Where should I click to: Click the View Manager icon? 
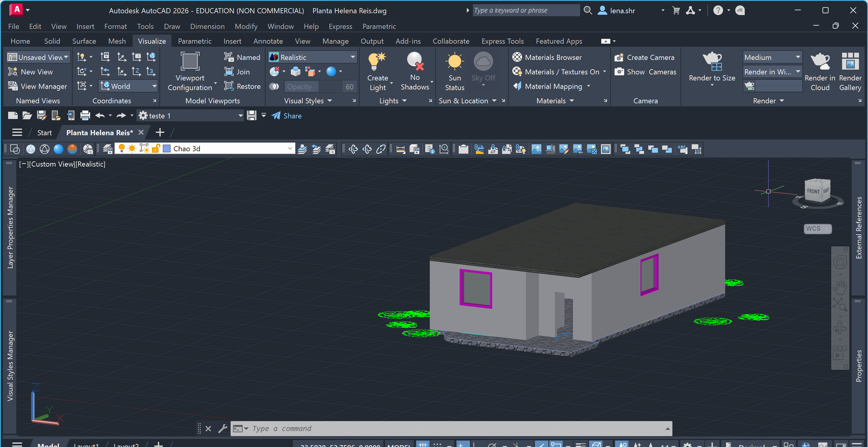coord(13,86)
